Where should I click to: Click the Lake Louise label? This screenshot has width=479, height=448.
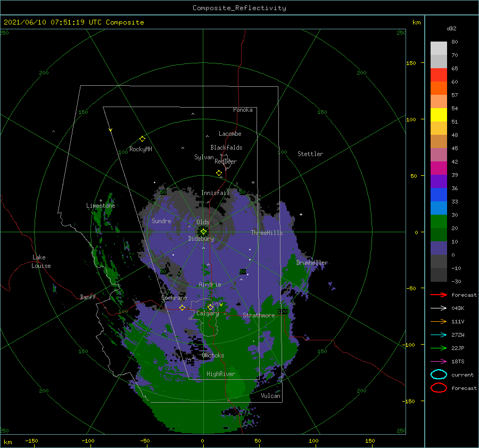coord(41,262)
